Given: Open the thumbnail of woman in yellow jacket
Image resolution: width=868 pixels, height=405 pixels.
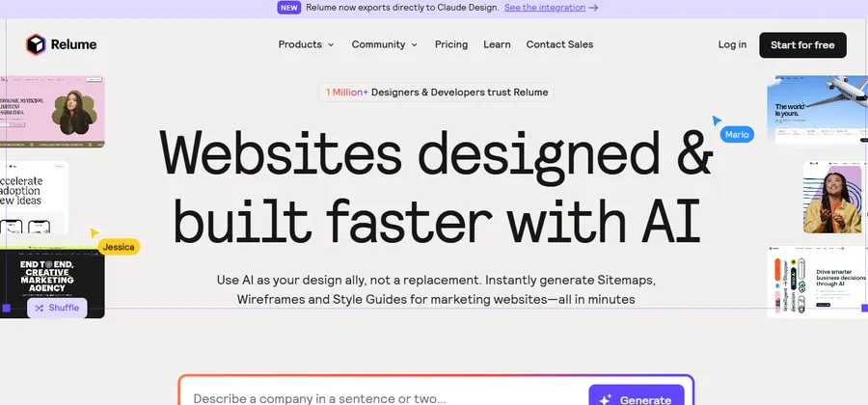Looking at the screenshot, I should [832, 198].
